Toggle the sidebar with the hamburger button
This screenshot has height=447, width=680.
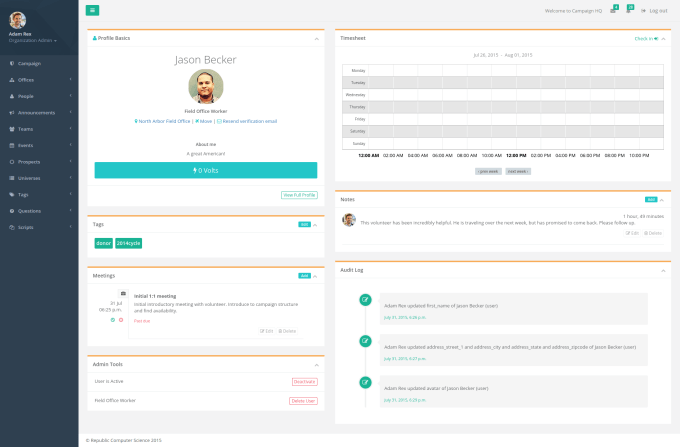coord(92,10)
